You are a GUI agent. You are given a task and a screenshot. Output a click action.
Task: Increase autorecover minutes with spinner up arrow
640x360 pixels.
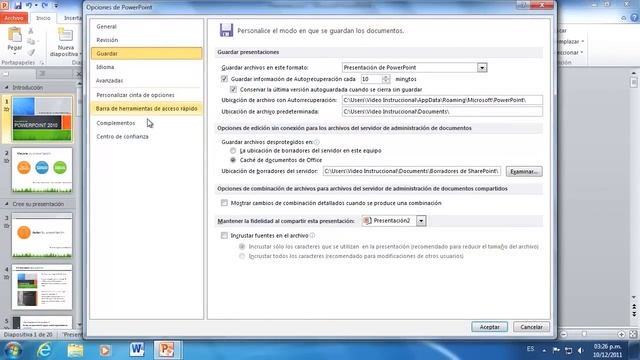386,77
